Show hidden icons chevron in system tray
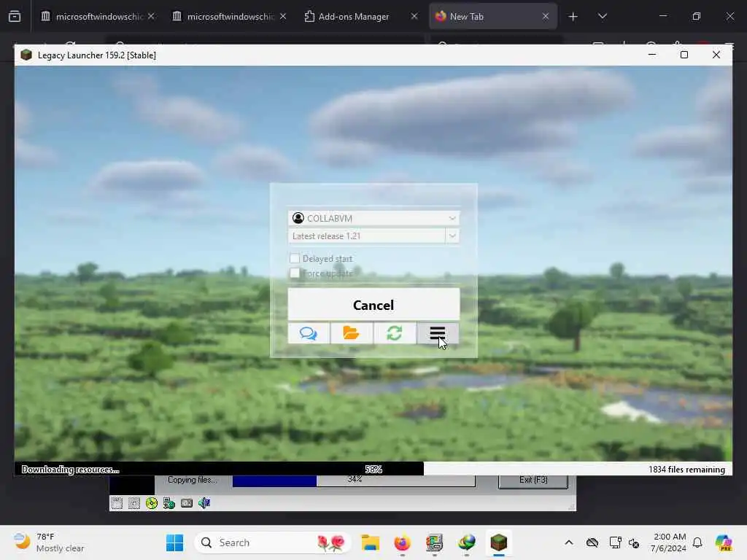This screenshot has height=560, width=747. pos(569,542)
